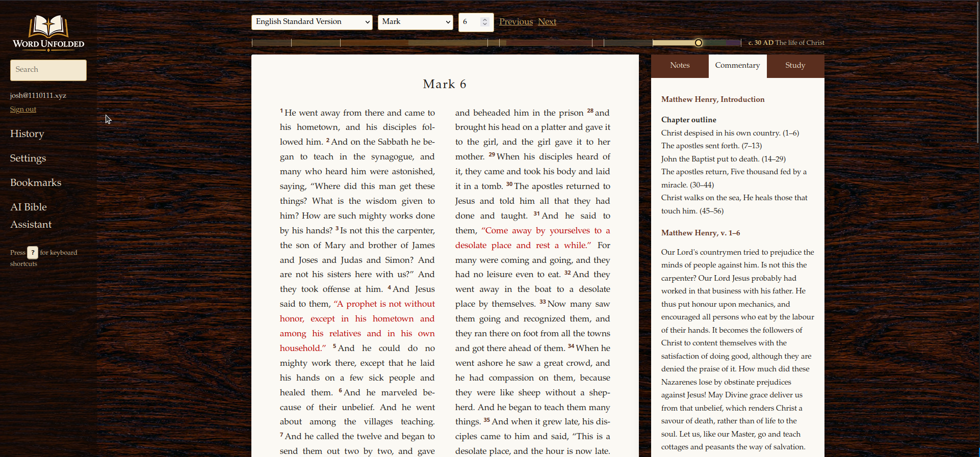Click verse number 28 superscript
The width and height of the screenshot is (980, 457).
[x=590, y=111]
